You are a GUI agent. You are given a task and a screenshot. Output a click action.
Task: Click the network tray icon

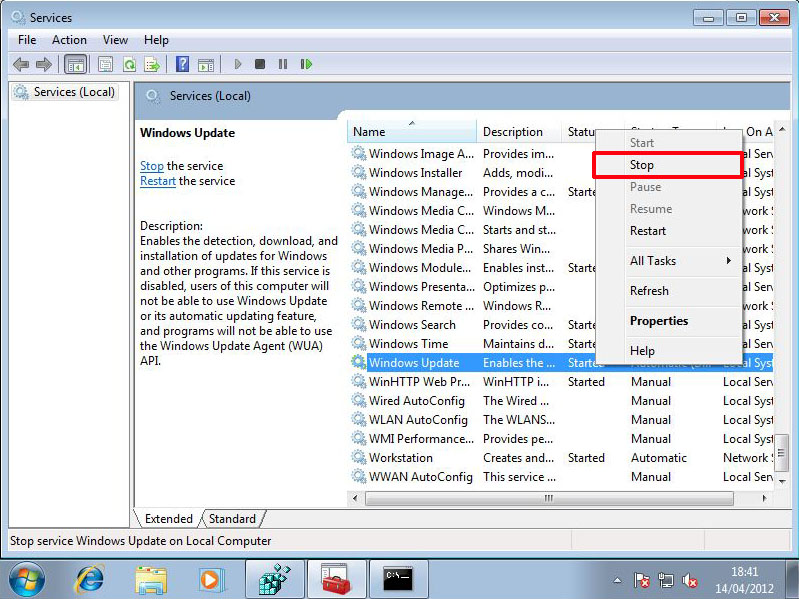pyautogui.click(x=665, y=580)
